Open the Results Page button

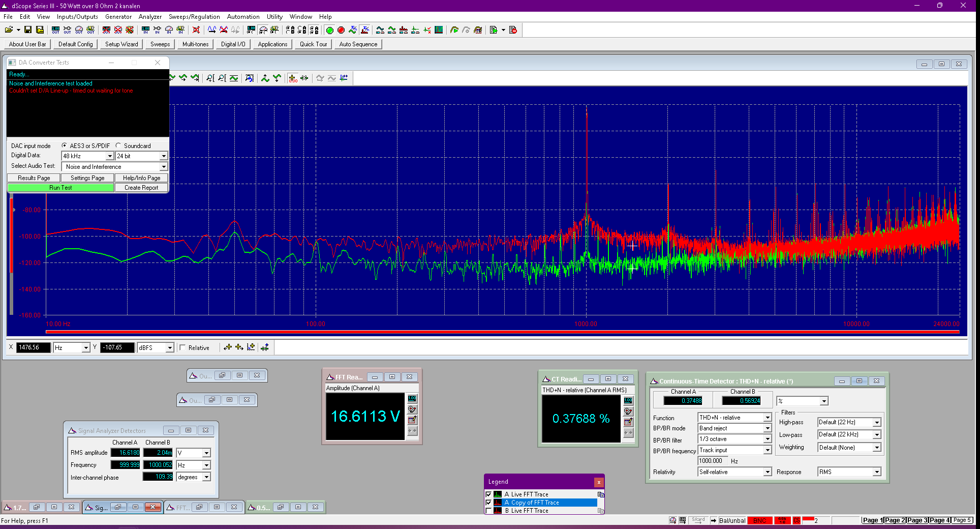coord(34,178)
